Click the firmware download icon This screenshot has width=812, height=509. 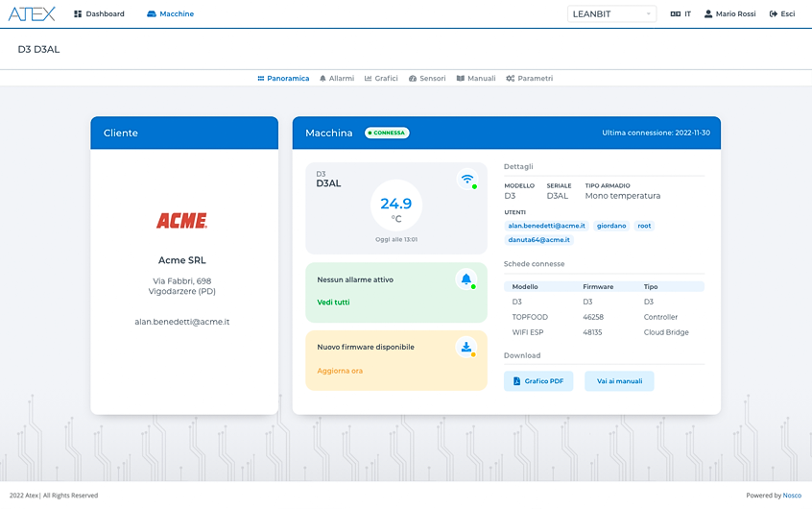click(466, 348)
